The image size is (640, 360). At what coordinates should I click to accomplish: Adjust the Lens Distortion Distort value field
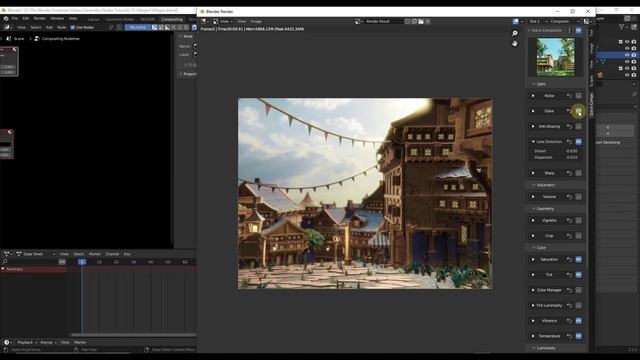(556, 151)
